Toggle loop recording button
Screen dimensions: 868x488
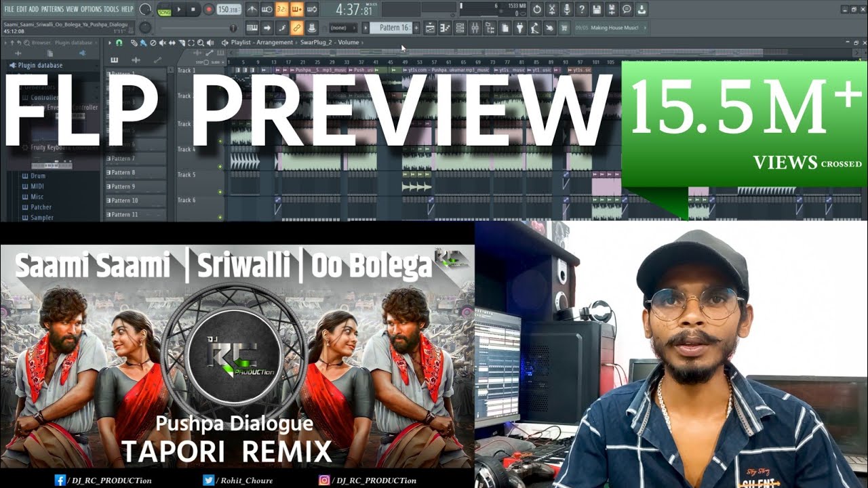pos(311,9)
